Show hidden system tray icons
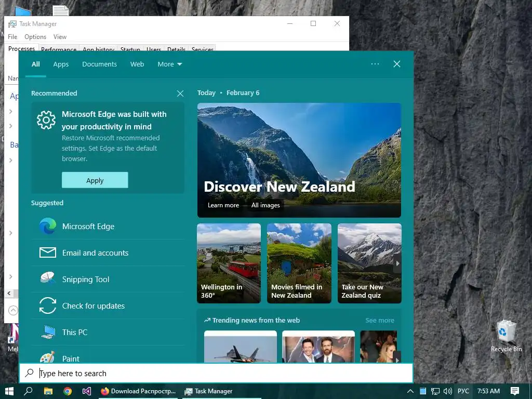 coord(410,391)
